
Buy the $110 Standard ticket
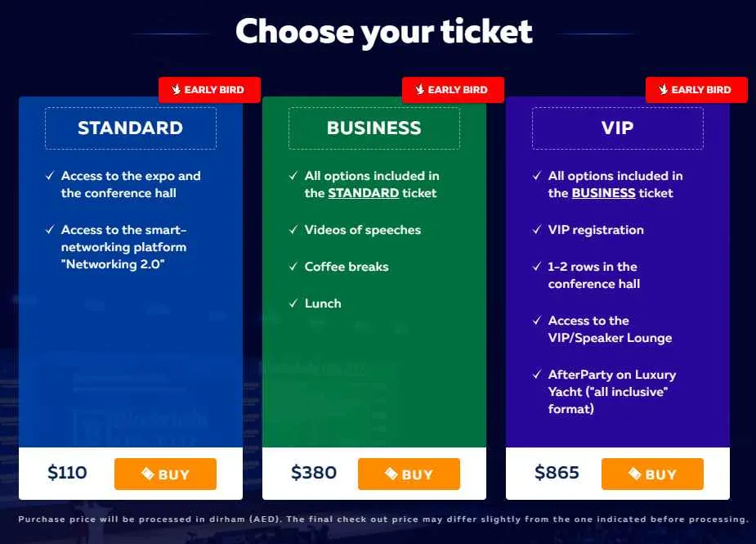[165, 474]
